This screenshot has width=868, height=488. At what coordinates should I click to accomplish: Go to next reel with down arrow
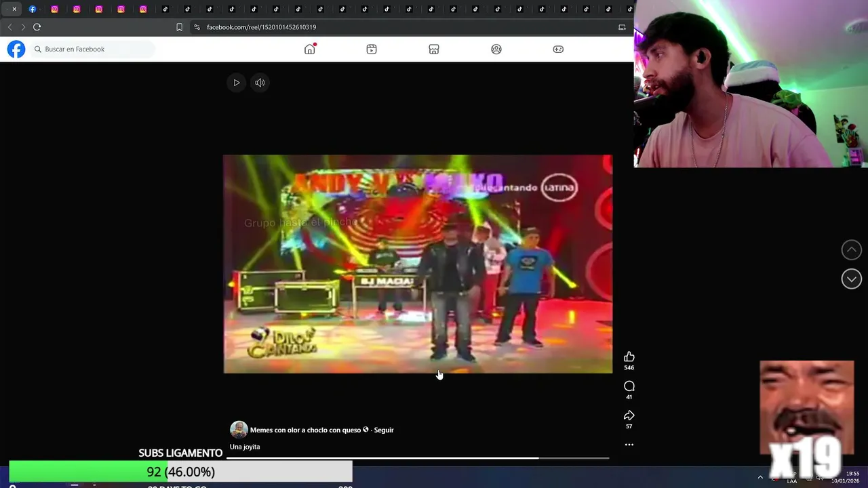pyautogui.click(x=852, y=279)
